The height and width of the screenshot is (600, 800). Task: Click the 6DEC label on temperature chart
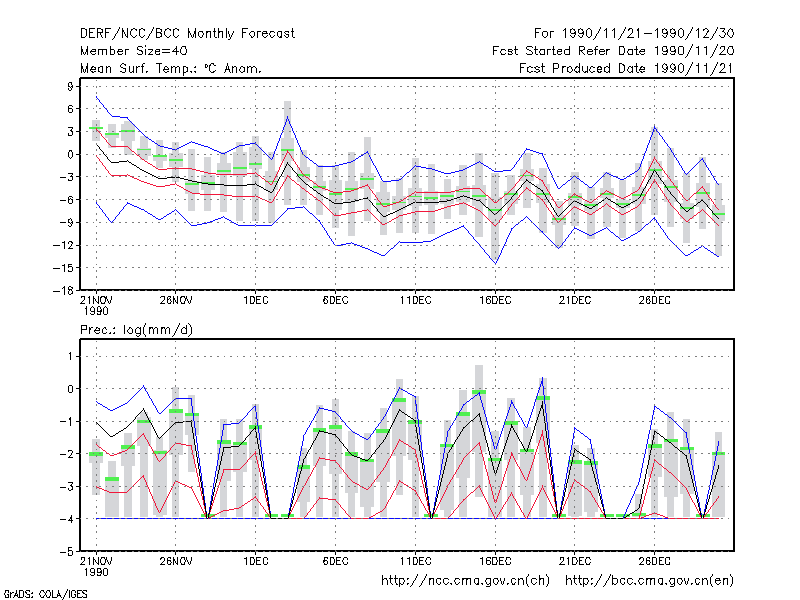[x=335, y=300]
